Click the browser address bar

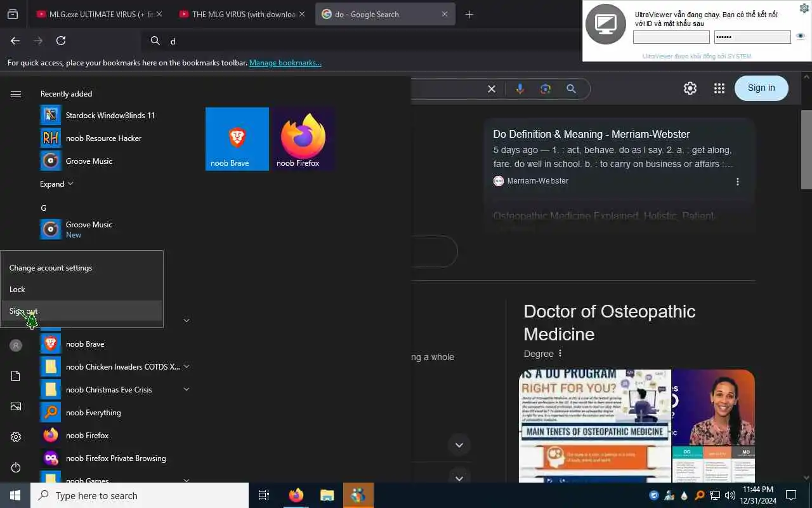coord(362,41)
